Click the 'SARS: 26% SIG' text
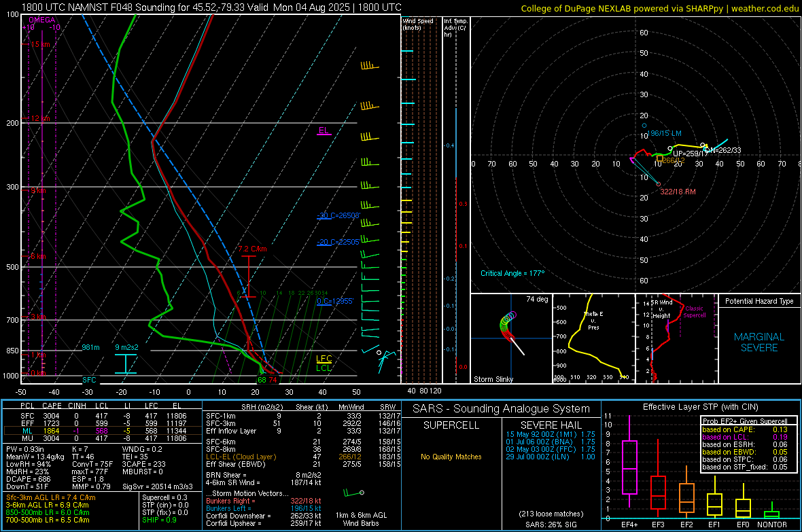Screen dimensions: 802x532 point(551,525)
